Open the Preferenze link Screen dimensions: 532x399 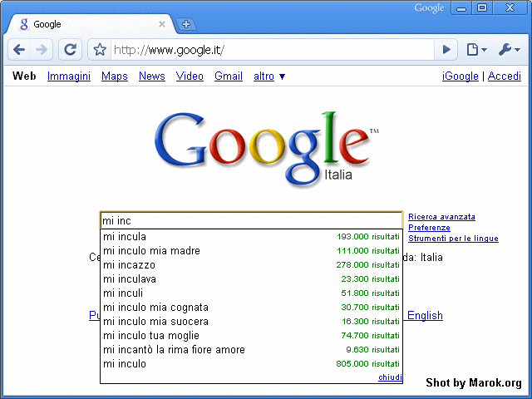click(x=429, y=228)
